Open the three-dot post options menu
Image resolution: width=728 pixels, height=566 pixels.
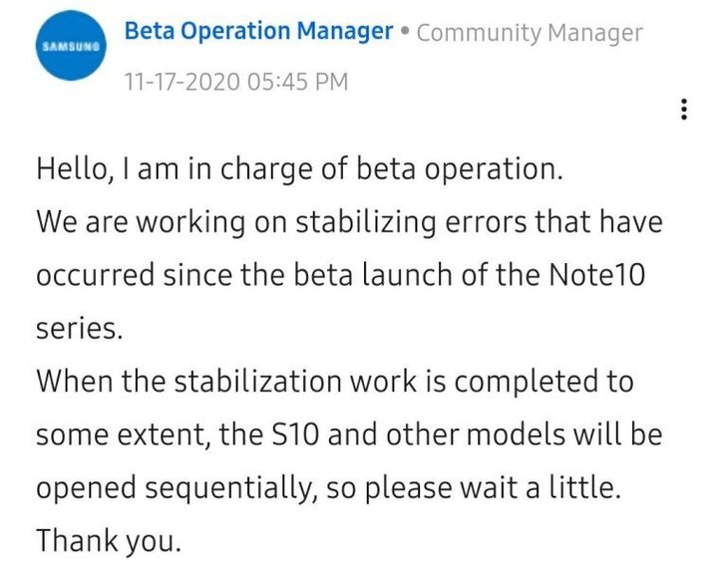(683, 110)
